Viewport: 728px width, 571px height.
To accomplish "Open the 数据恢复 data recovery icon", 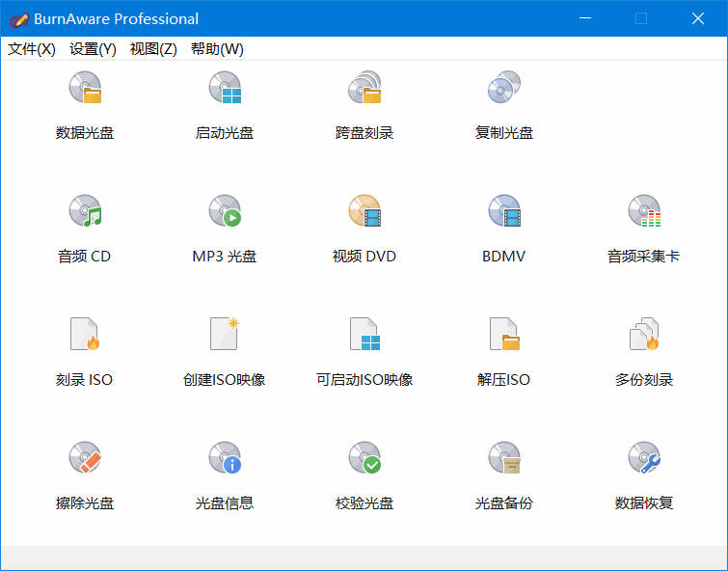I will (x=644, y=457).
